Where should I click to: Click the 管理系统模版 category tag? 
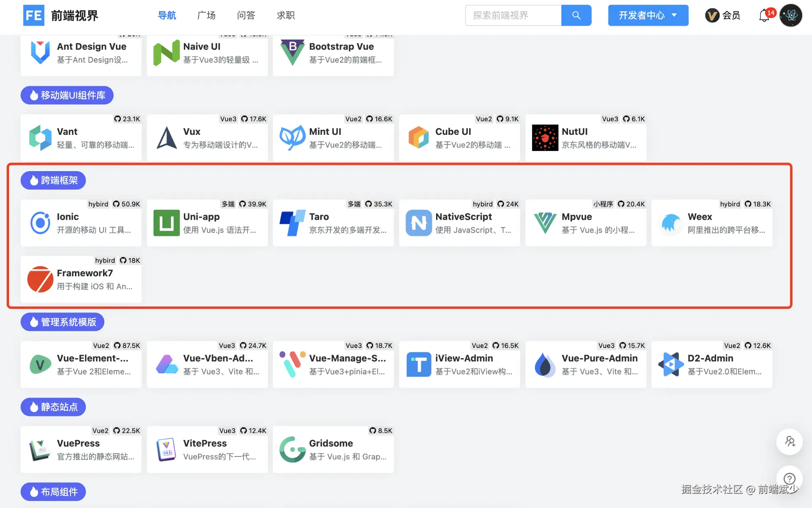point(62,322)
